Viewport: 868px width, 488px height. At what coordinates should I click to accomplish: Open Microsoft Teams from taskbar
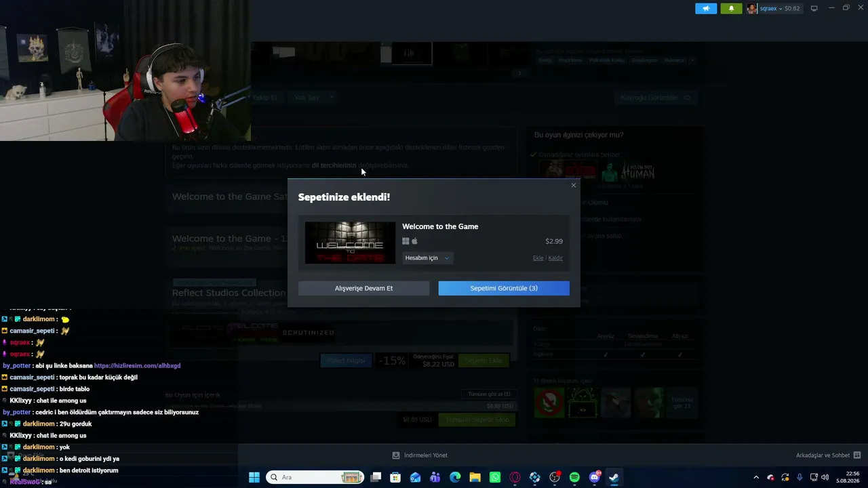[435, 477]
